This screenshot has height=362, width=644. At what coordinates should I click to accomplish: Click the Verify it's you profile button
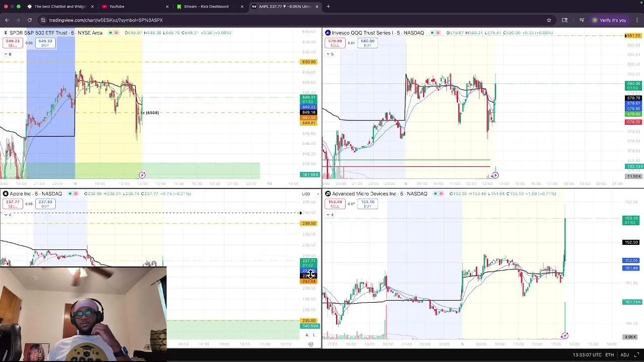[x=609, y=20]
